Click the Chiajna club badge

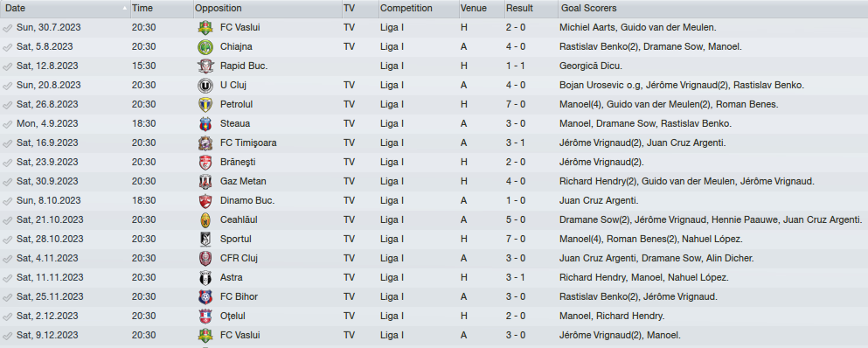click(205, 46)
